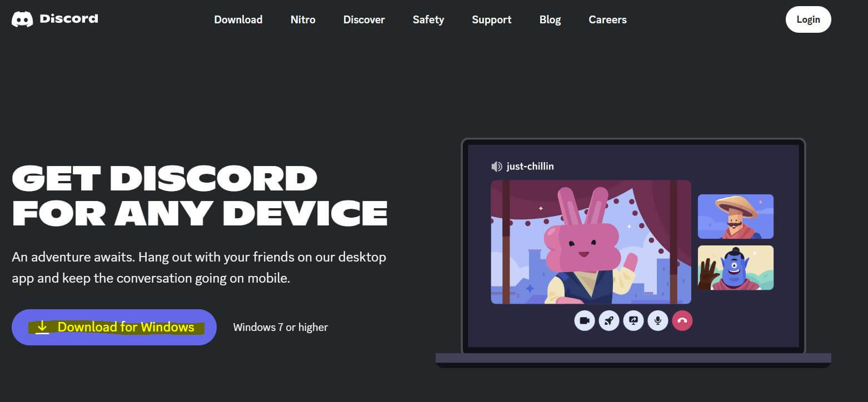
Task: Click the mushroom-hat participant thumbnail
Action: pos(736,216)
